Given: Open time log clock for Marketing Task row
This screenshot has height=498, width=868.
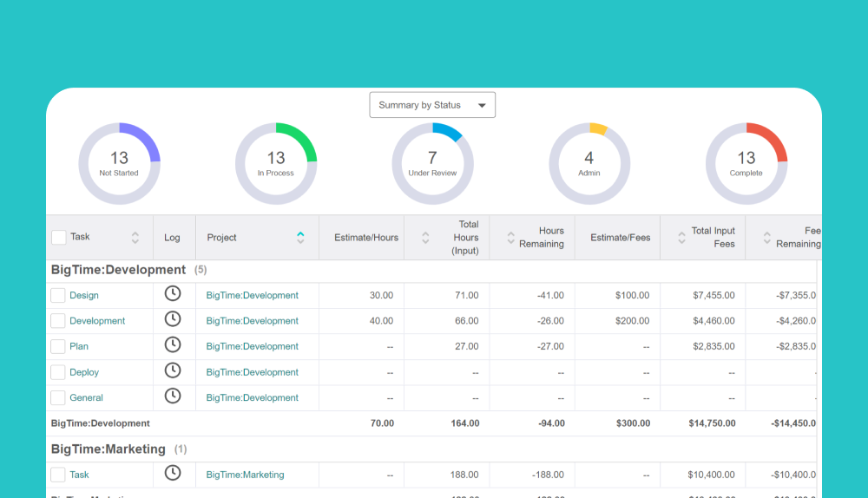Looking at the screenshot, I should coord(173,473).
